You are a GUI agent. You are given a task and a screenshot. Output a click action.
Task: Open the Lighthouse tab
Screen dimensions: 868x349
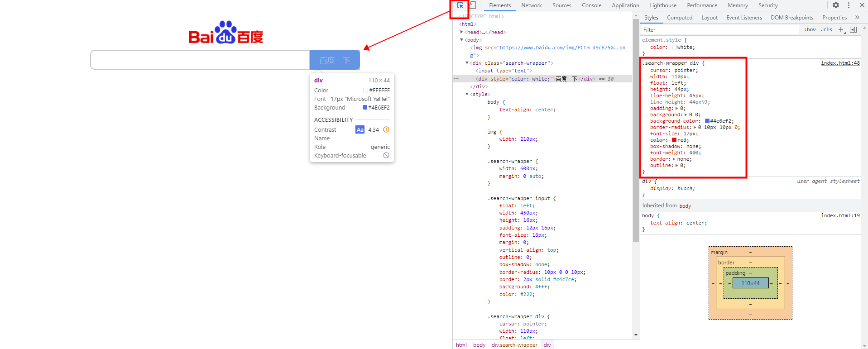pos(663,5)
